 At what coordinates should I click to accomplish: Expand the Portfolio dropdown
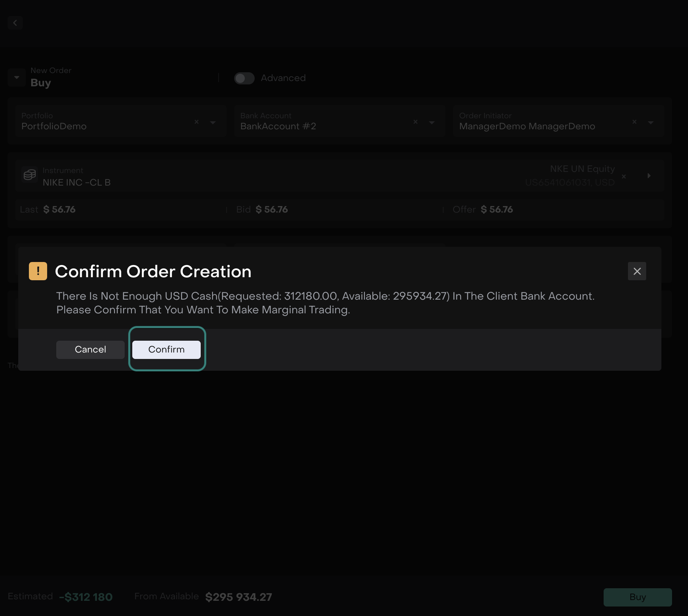coord(213,122)
